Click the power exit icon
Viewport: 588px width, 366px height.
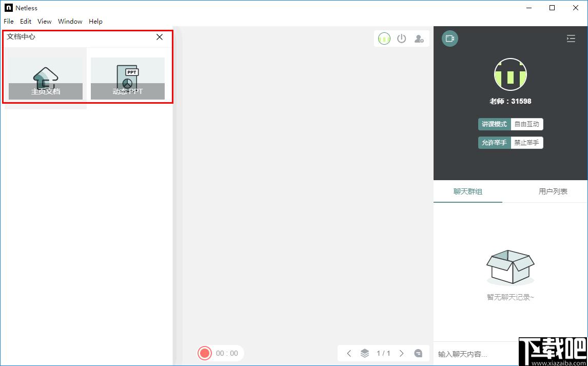click(x=402, y=38)
